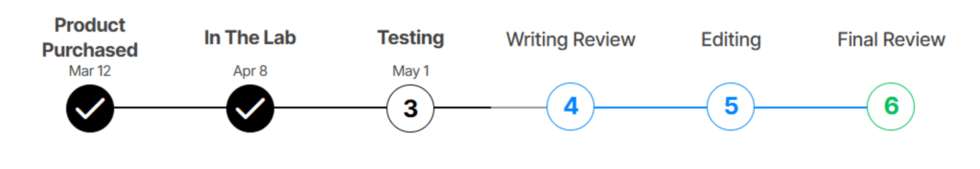This screenshot has width=980, height=169.
Task: Click the Mar 12 date
Action: point(90,71)
